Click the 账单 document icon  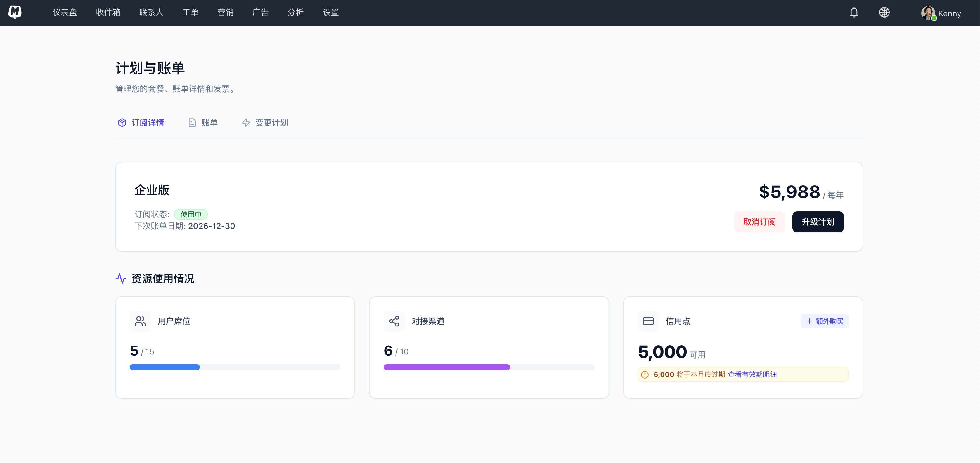[192, 122]
